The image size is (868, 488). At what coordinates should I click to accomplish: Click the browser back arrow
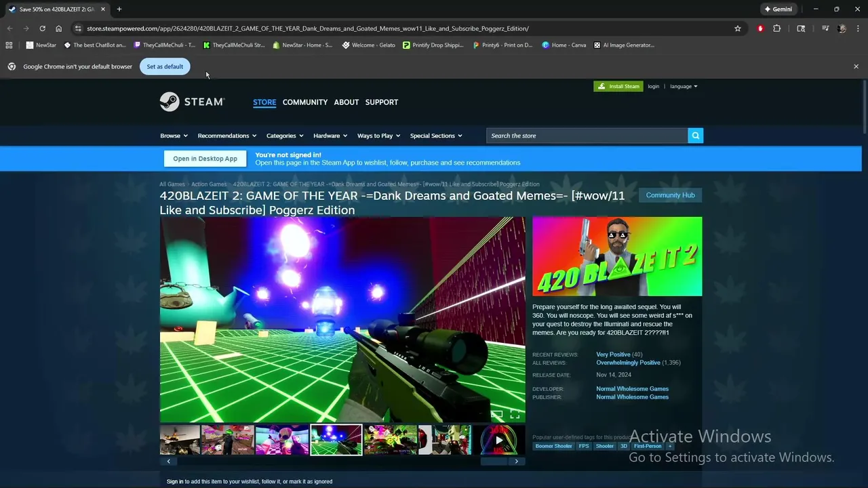coord(9,28)
